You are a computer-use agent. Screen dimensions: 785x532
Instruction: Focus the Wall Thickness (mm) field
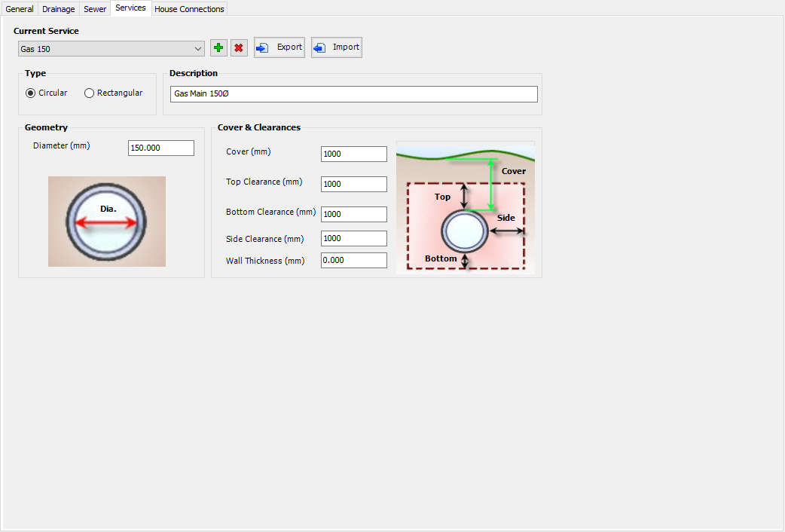pos(354,261)
